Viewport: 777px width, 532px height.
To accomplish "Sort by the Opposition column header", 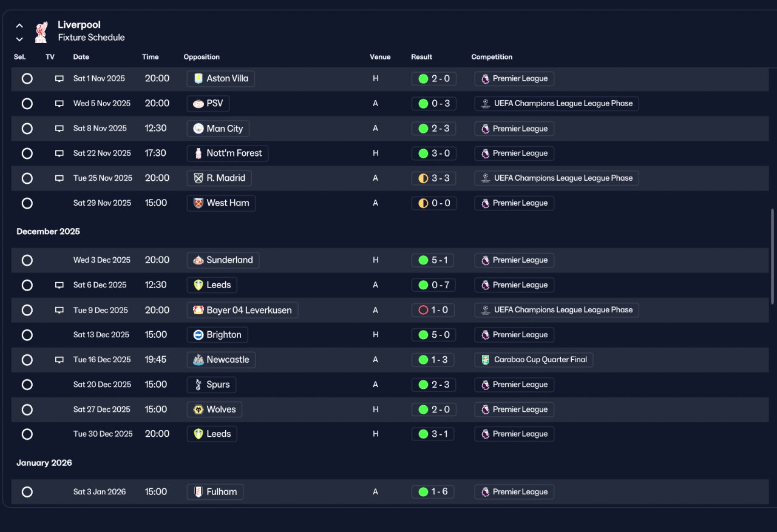I will tap(202, 57).
